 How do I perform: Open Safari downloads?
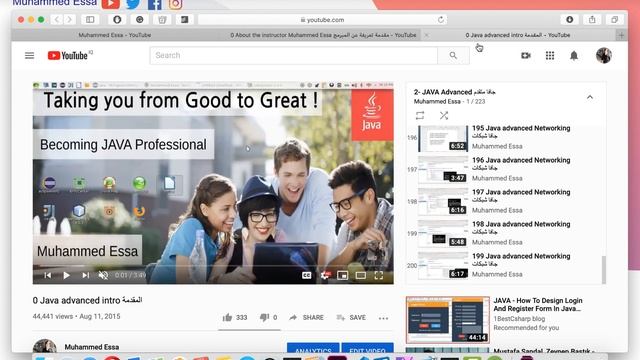[x=569, y=20]
